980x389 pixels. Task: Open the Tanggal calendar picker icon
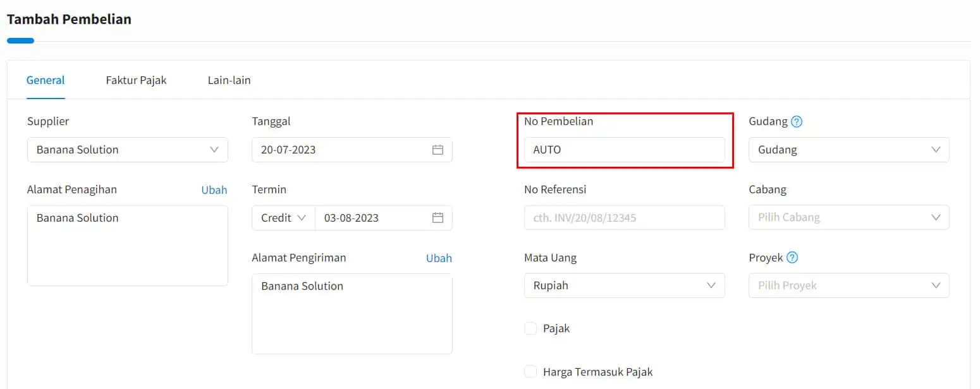[x=438, y=150]
